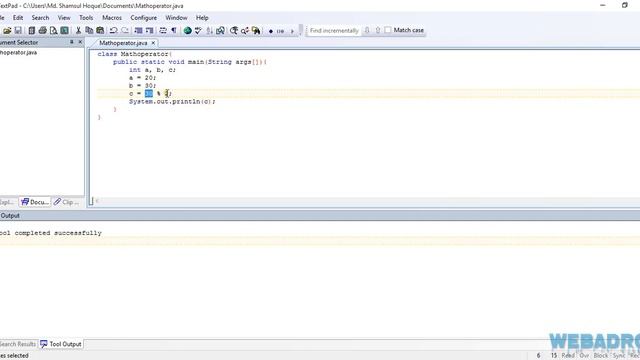Screen dimensions: 640x360
Task: Click the green icon after Print Preview
Action: pos(64,31)
